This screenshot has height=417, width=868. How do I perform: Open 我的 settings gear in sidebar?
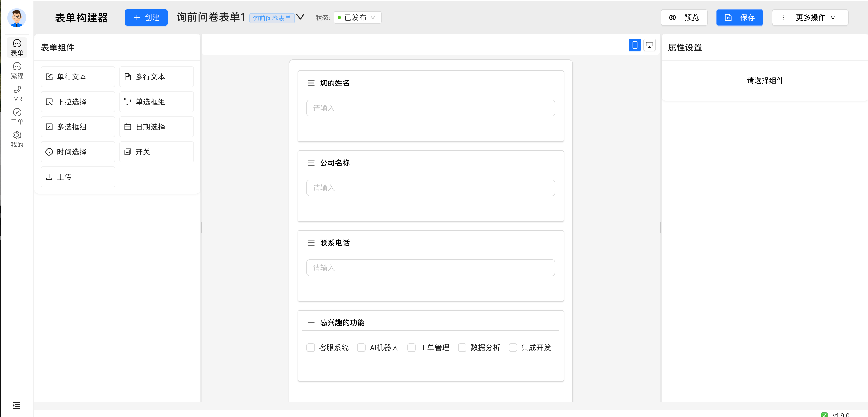point(17,139)
